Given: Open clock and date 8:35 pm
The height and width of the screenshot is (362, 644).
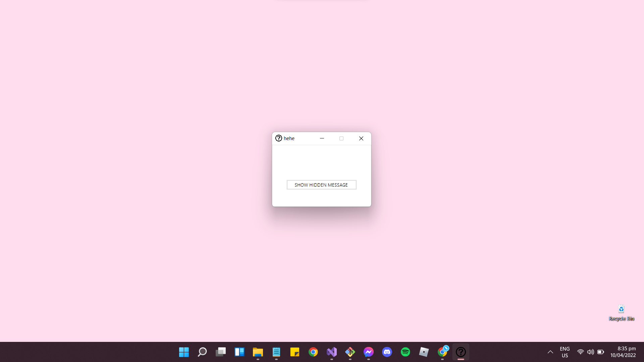Looking at the screenshot, I should click(x=623, y=352).
